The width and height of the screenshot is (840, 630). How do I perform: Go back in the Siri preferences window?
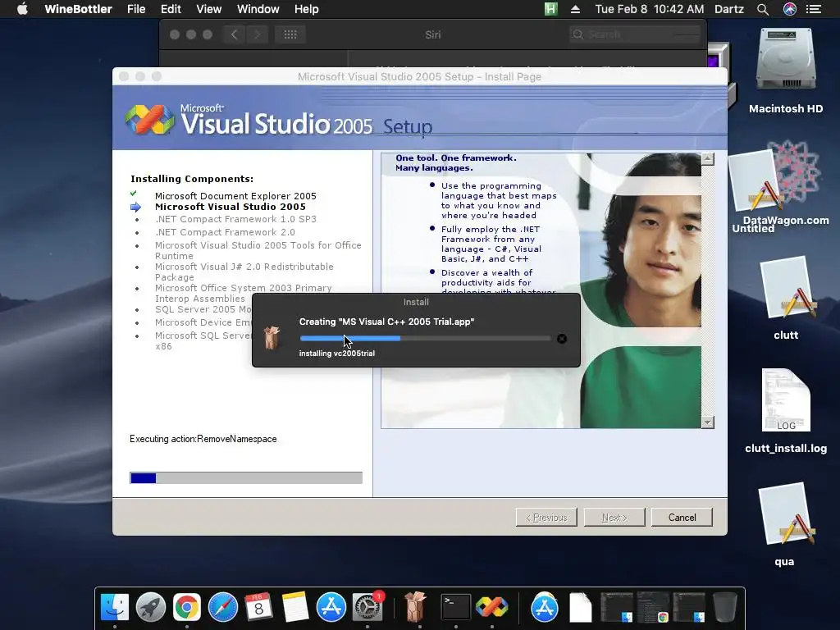click(x=234, y=34)
